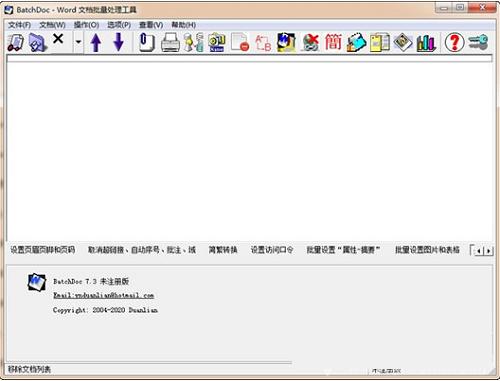Click the A to B replace icon
500x381 pixels.
point(263,43)
